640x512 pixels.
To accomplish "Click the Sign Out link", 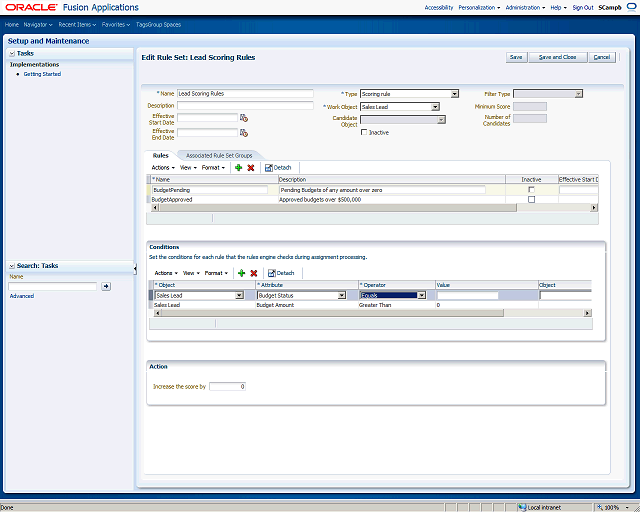I will (x=582, y=7).
